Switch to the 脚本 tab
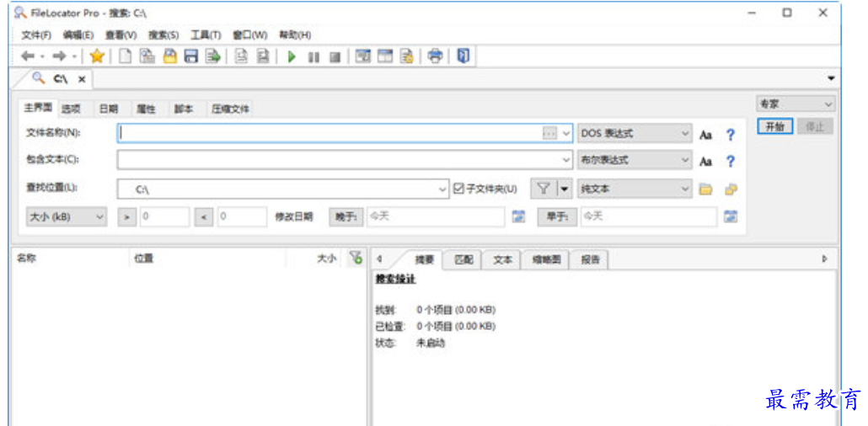The image size is (868, 426). point(183,109)
